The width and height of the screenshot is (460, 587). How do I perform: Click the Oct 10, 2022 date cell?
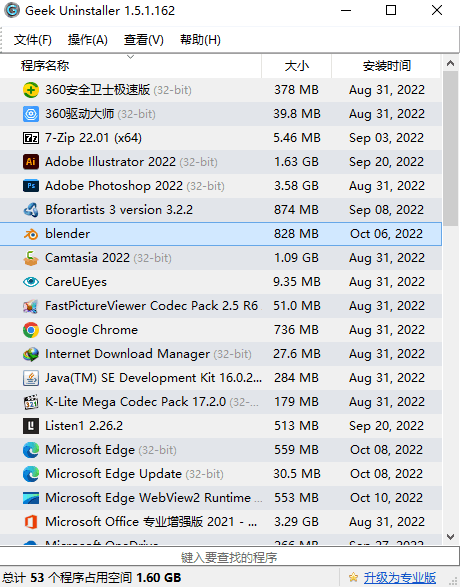tap(386, 498)
